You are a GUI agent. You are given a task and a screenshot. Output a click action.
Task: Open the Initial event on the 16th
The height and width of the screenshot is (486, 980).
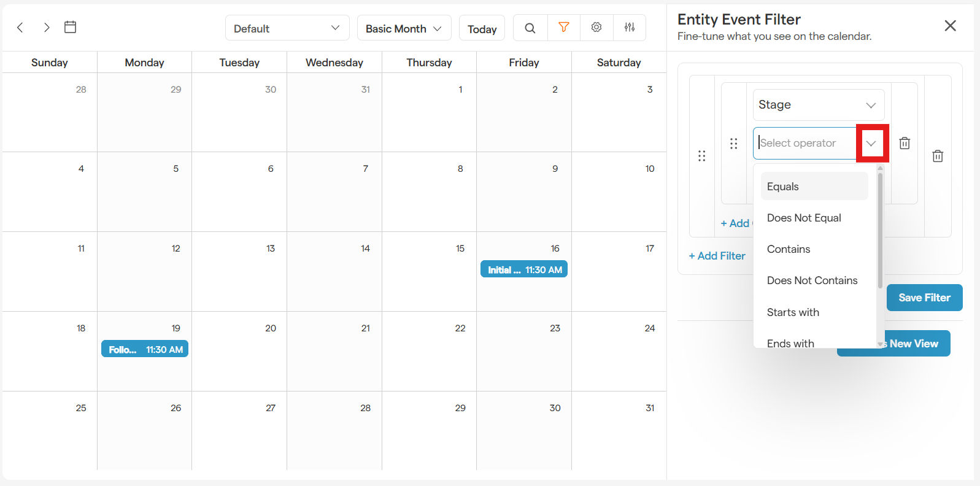[x=524, y=270]
